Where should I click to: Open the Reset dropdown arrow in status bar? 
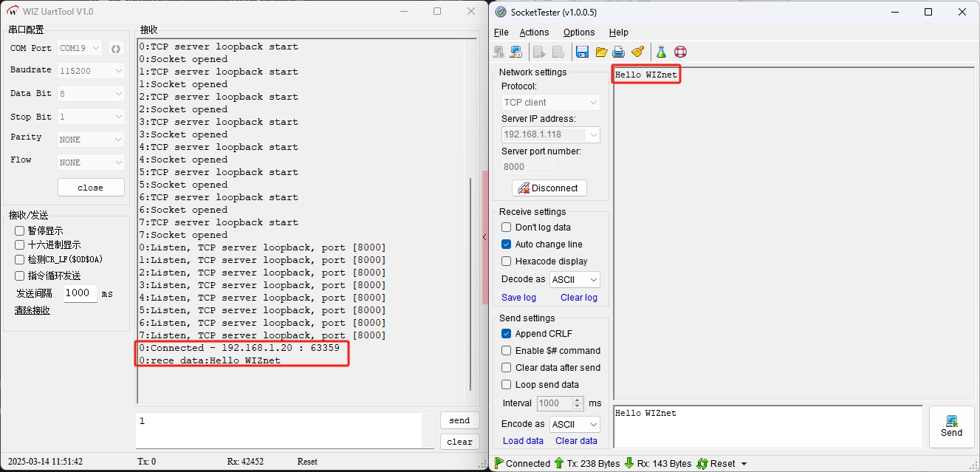point(744,464)
